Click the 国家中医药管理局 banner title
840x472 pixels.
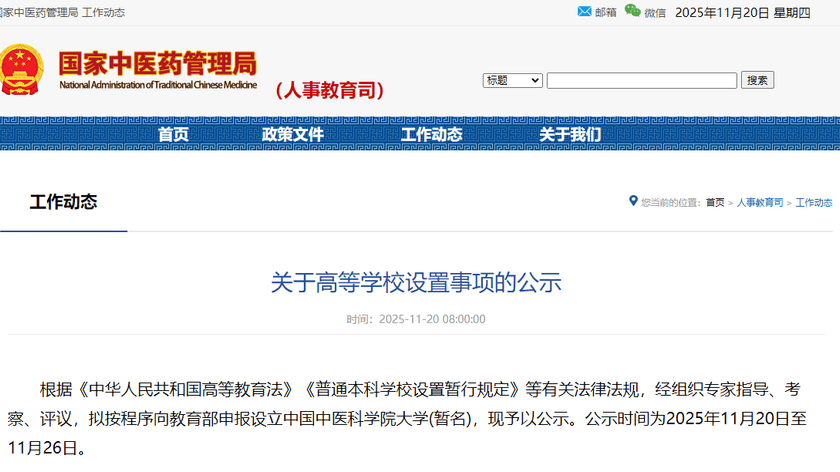point(157,63)
